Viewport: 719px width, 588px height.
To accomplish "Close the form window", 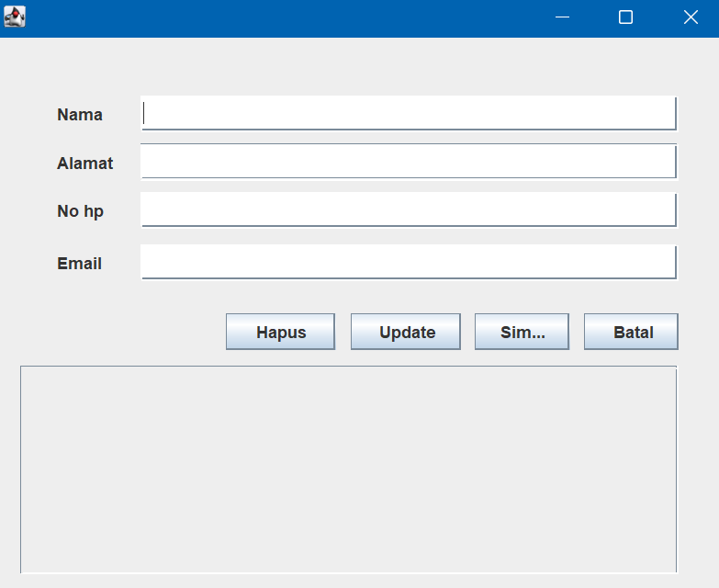I will click(691, 17).
